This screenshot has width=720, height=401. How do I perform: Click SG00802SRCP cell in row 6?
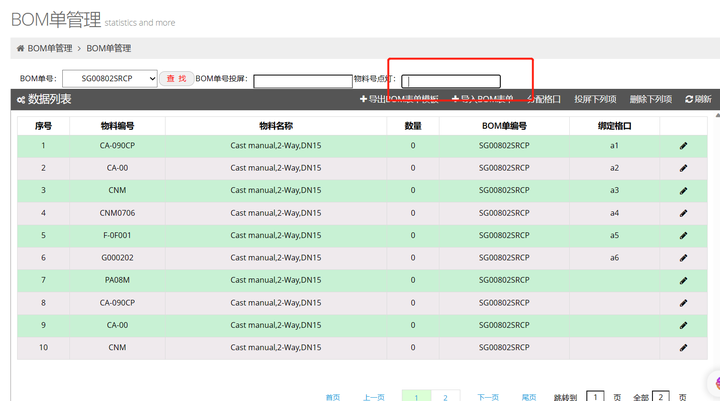coord(504,258)
